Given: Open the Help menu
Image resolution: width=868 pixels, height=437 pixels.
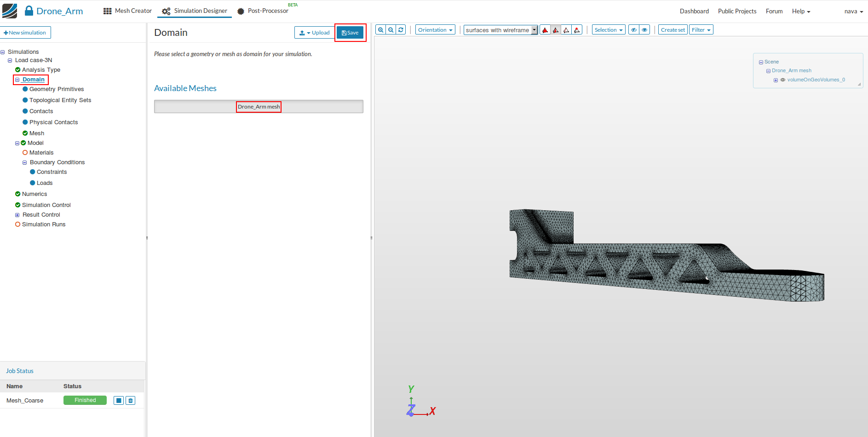Looking at the screenshot, I should point(801,11).
